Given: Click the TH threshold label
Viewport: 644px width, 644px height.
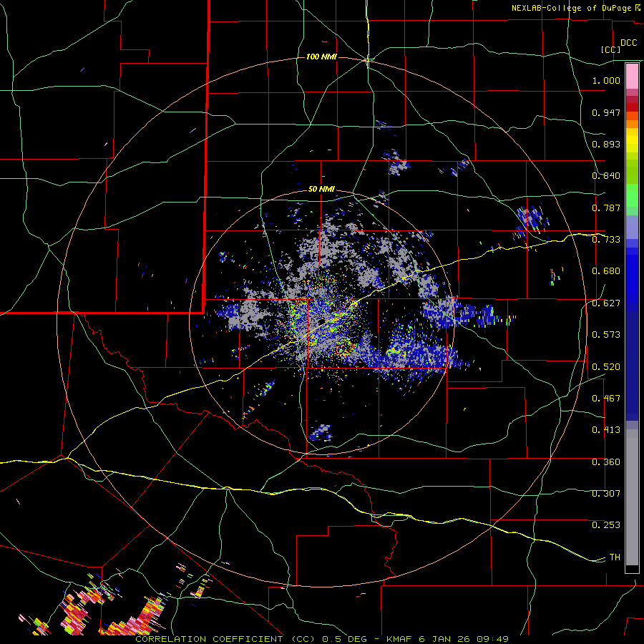Looking at the screenshot, I should pos(615,557).
